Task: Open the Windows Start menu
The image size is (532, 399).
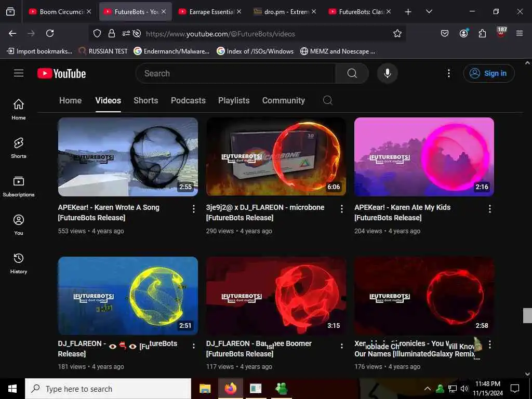Action: (x=12, y=389)
